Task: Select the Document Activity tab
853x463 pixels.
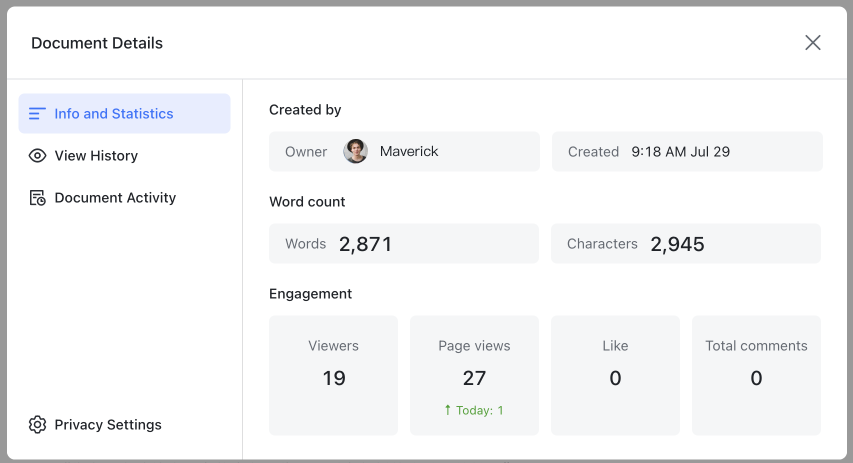Action: [x=115, y=198]
